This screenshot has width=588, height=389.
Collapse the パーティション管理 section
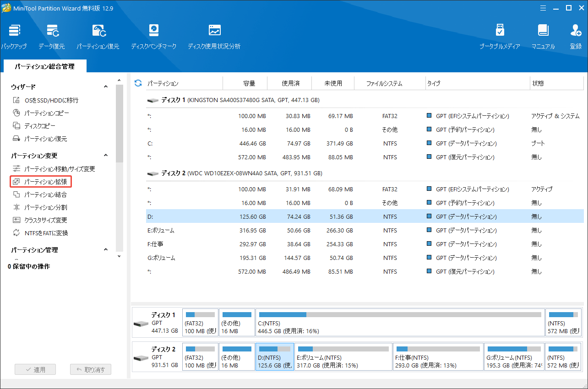[106, 250]
